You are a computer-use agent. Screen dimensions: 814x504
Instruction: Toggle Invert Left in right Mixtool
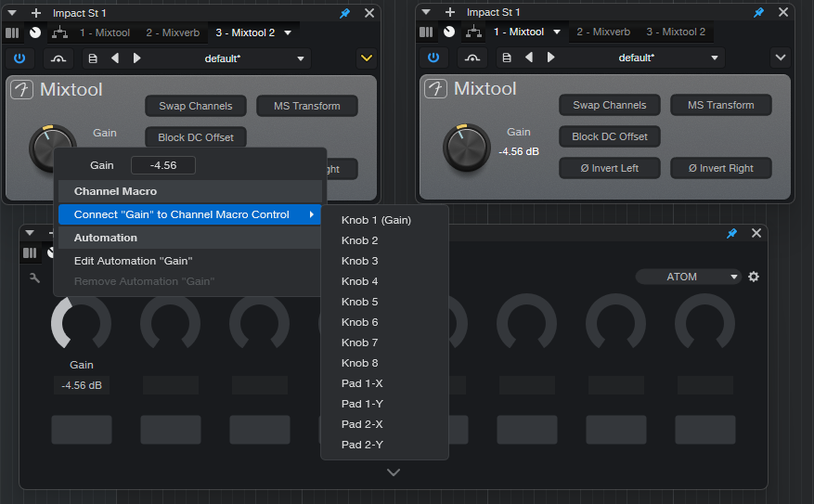[610, 168]
